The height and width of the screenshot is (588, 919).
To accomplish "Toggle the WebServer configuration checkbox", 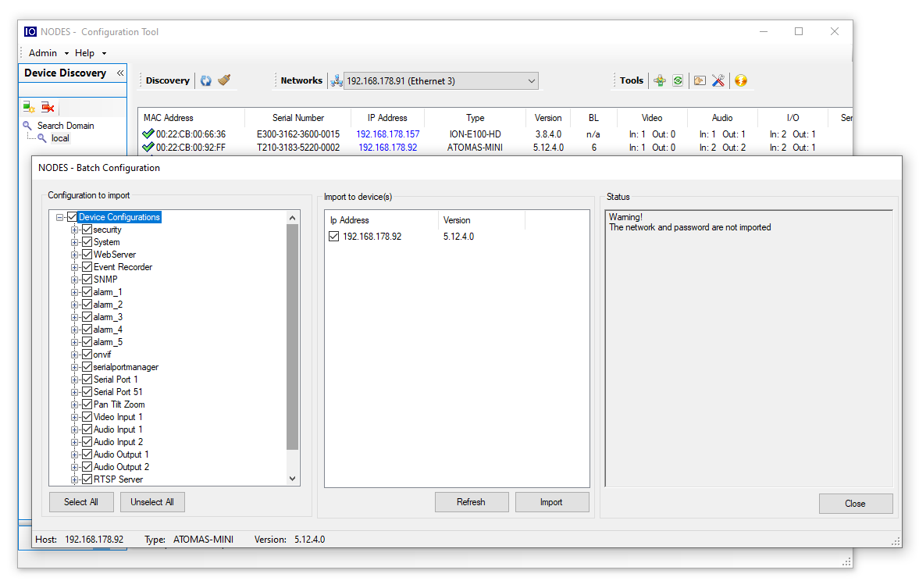I will (x=87, y=255).
